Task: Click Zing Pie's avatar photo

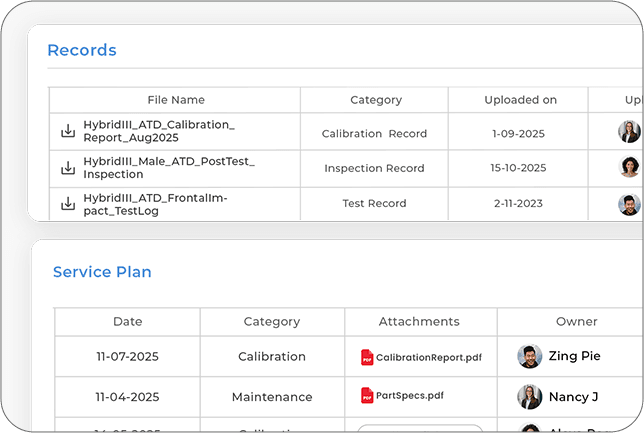Action: [530, 356]
